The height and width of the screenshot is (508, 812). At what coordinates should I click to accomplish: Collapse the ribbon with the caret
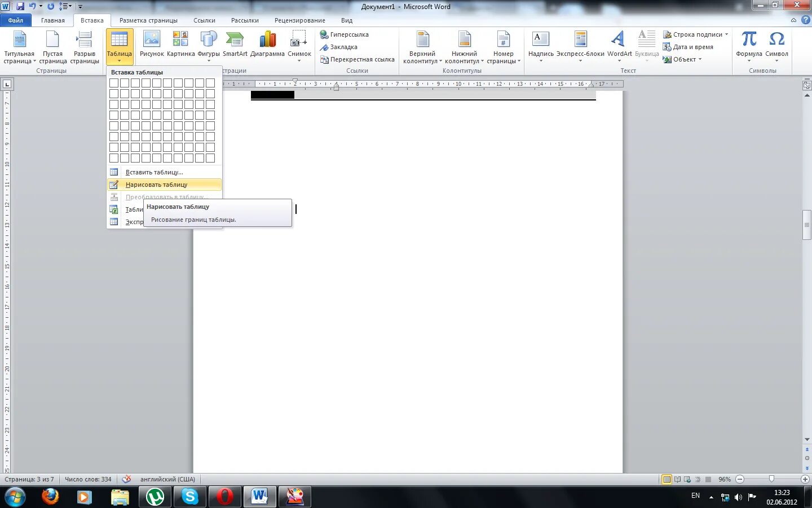tap(793, 20)
